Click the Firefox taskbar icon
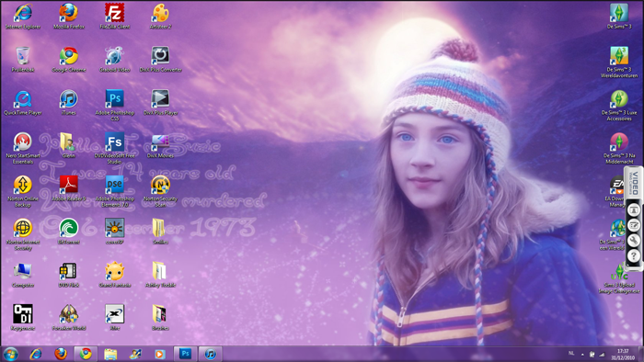 pyautogui.click(x=61, y=354)
